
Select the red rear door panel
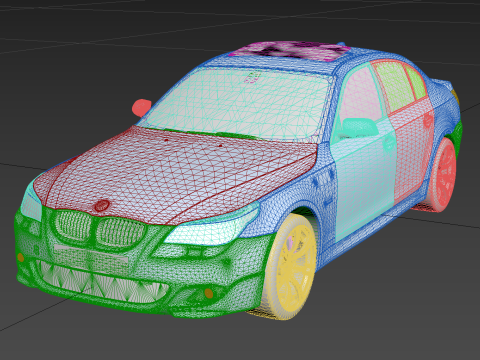click(x=412, y=150)
